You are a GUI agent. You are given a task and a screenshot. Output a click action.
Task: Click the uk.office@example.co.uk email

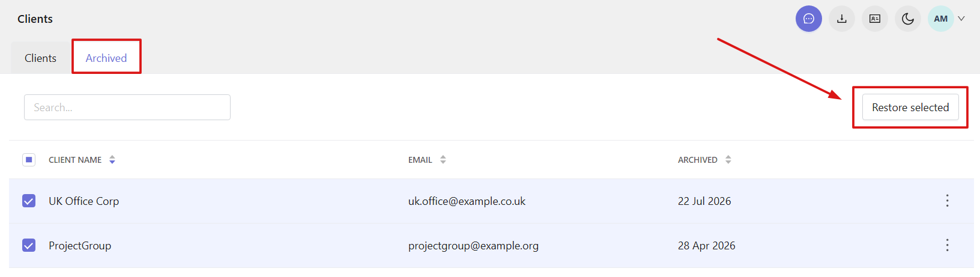(467, 201)
